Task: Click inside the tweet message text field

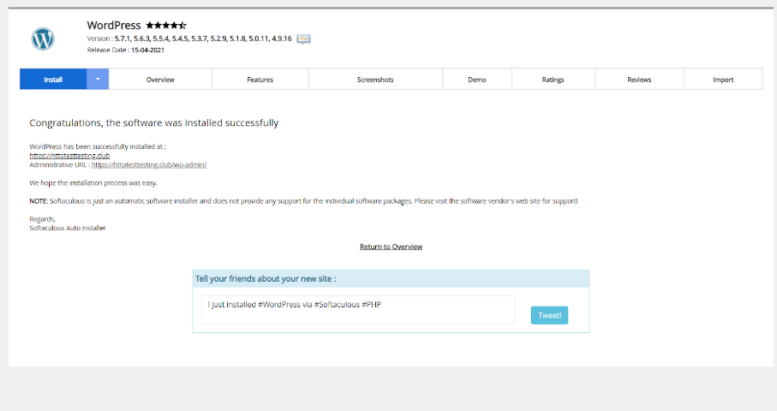Action: (x=358, y=309)
